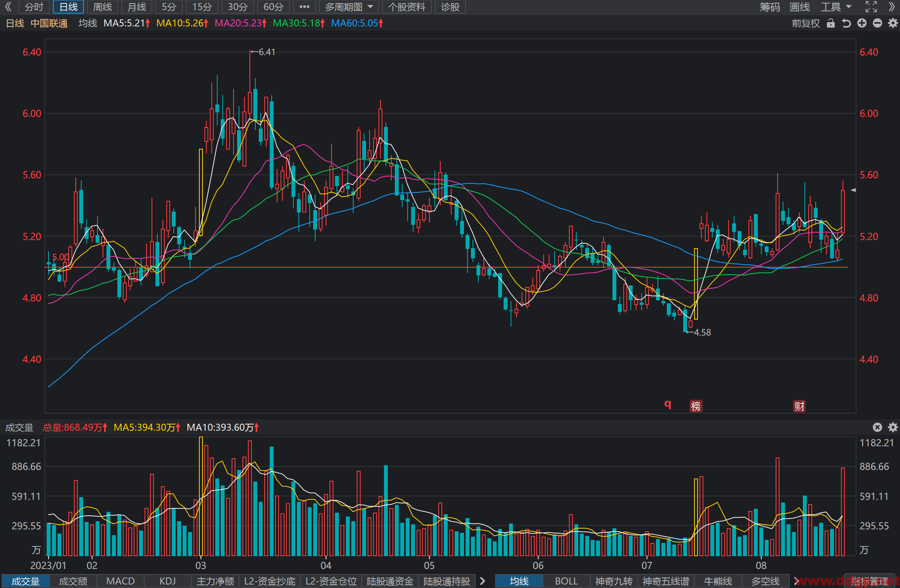Open volume panel settings gear
The height and width of the screenshot is (588, 900).
point(893,427)
